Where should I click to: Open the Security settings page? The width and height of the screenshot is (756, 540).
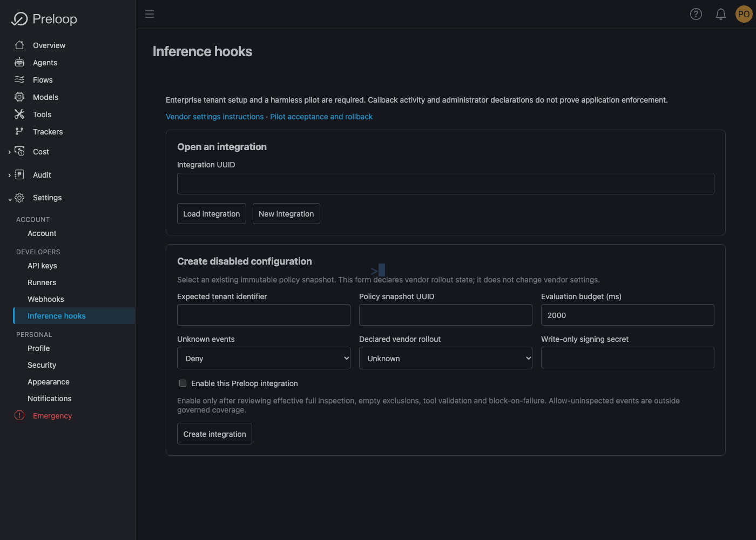[42, 365]
